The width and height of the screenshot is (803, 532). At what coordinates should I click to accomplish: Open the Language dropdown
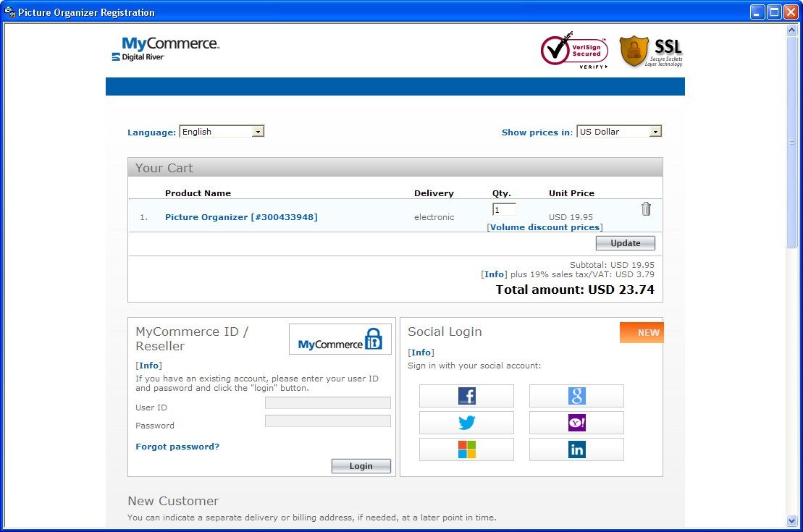coord(222,132)
